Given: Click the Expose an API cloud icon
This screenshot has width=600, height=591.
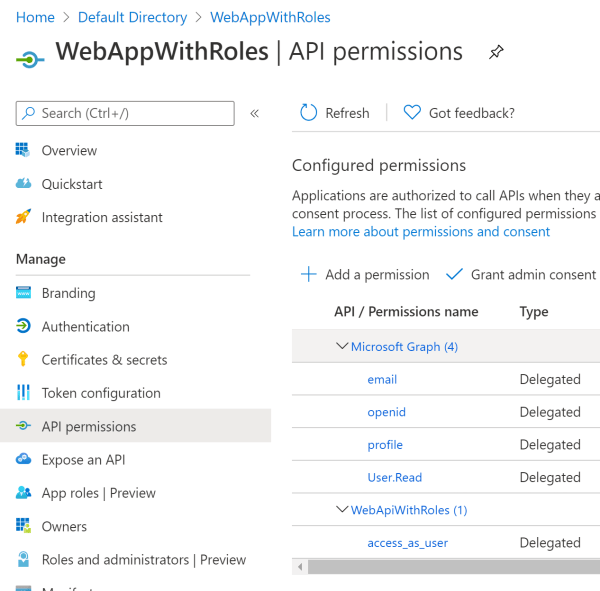Looking at the screenshot, I should coord(23,459).
